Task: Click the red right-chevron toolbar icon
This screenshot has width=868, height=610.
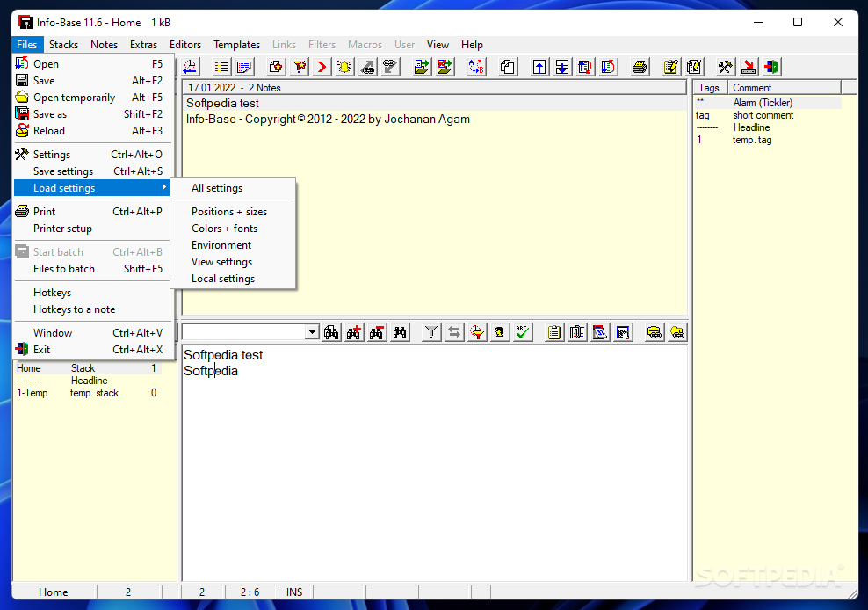Action: [322, 67]
